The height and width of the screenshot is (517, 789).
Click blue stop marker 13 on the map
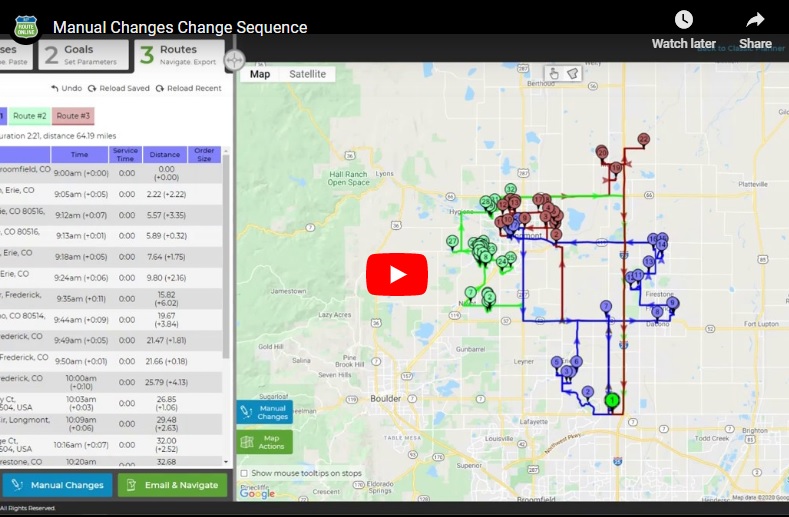tap(649, 261)
